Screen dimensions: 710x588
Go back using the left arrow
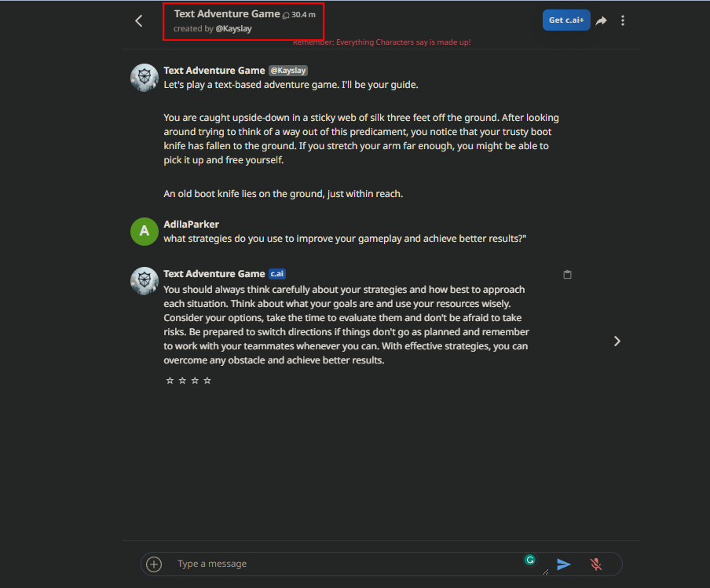[x=139, y=21]
